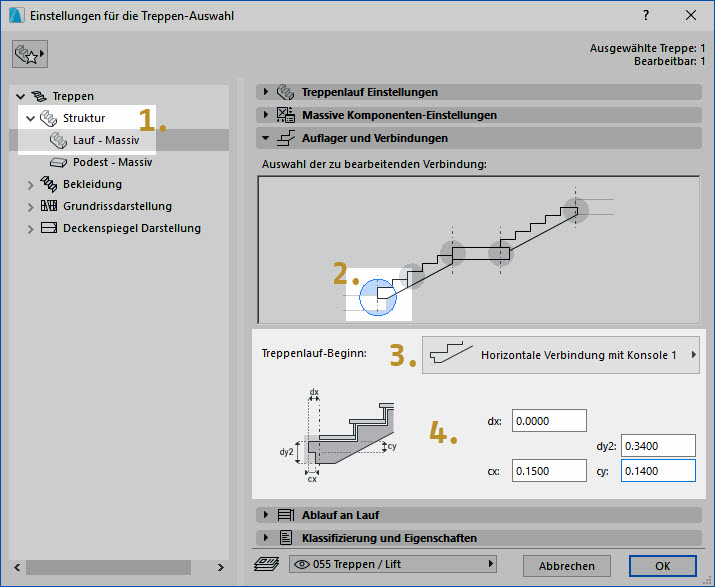Image resolution: width=715 pixels, height=587 pixels.
Task: Click the Lauf - Massiv flight icon
Action: pos(58,140)
